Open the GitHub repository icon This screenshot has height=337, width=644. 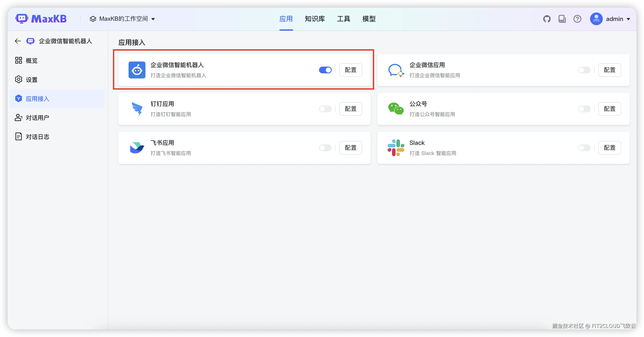click(547, 19)
